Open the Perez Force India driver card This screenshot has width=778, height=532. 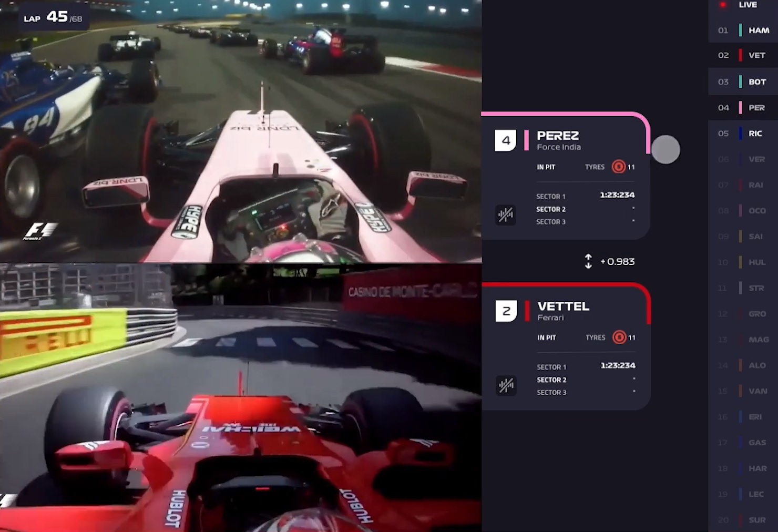(x=566, y=176)
